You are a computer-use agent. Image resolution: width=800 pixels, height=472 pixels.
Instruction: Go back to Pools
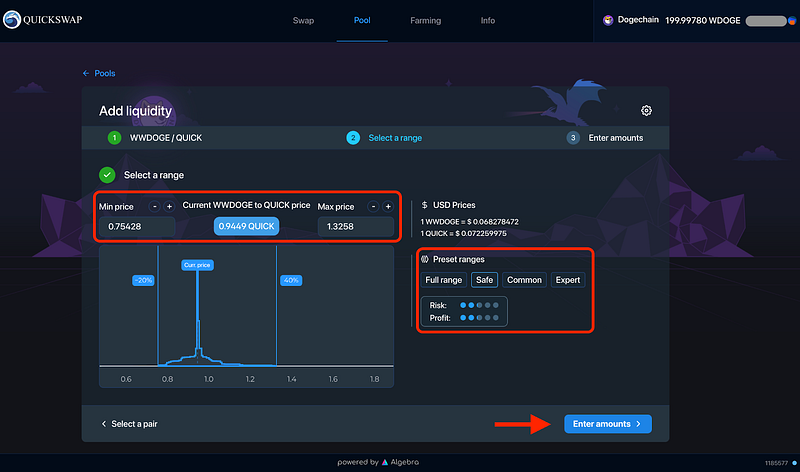(x=99, y=73)
